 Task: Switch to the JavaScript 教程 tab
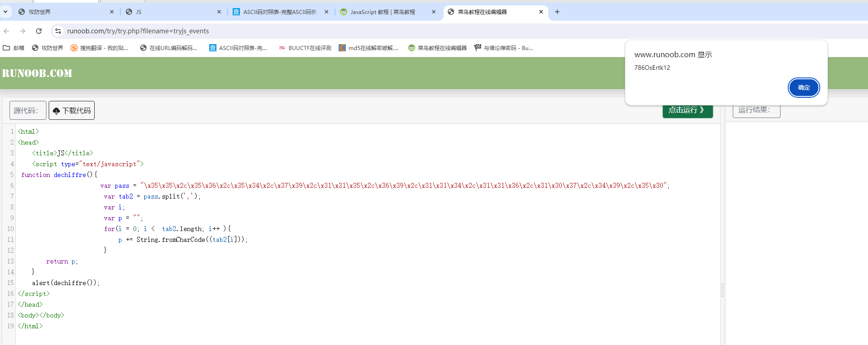coord(388,12)
